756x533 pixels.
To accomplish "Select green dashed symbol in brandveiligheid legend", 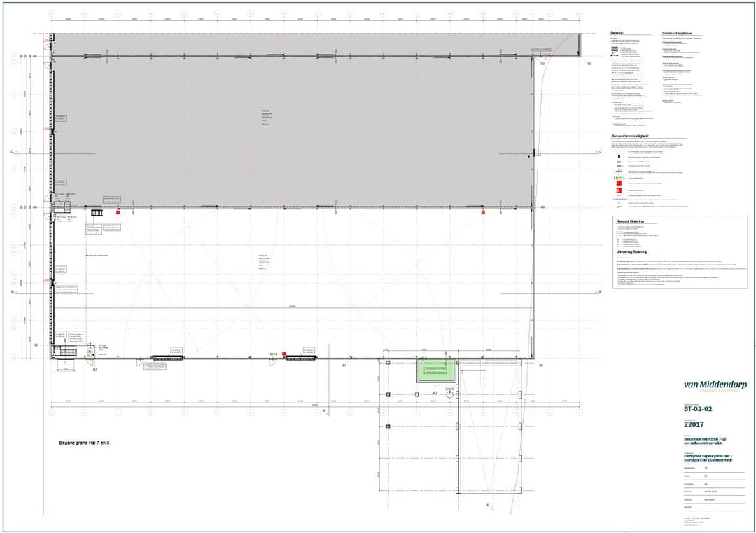I will pyautogui.click(x=619, y=179).
